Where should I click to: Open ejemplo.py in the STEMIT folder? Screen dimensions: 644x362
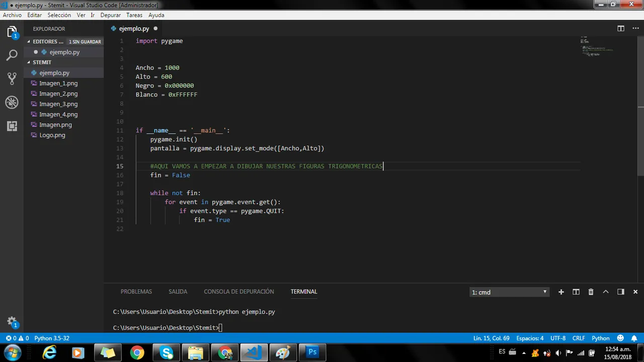[x=64, y=73]
